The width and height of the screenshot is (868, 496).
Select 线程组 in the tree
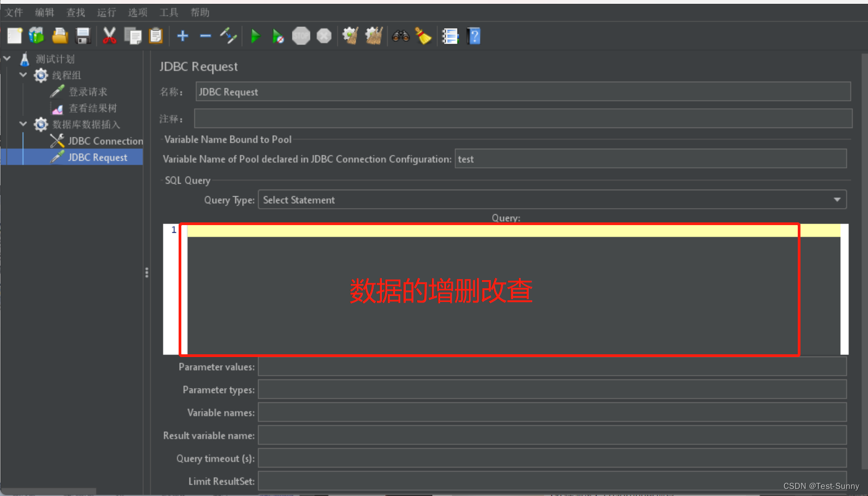[x=66, y=75]
